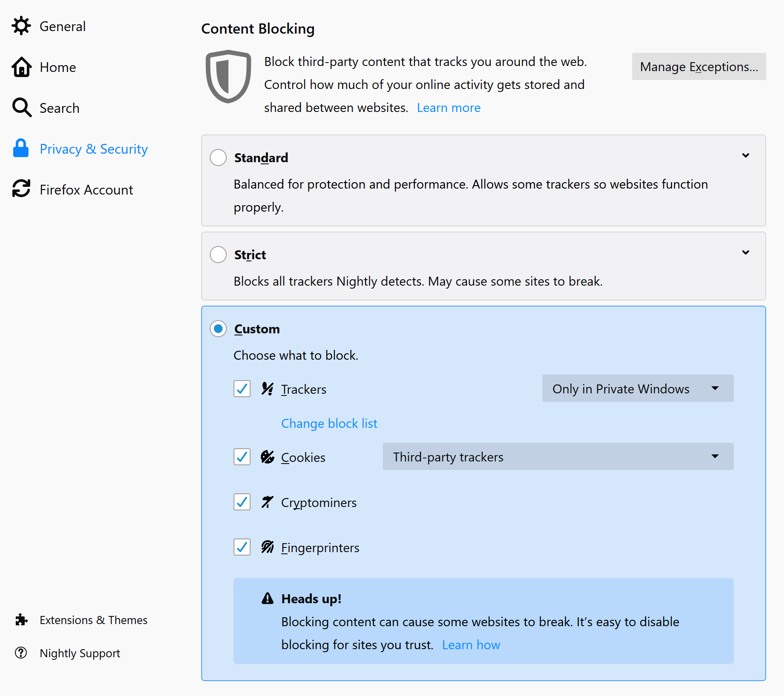Viewport: 784px width, 696px height.
Task: Expand the Strict section chevron
Action: point(746,252)
